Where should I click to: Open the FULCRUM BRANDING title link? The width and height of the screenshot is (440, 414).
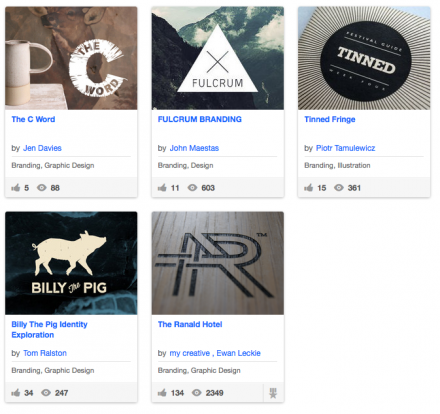coord(200,119)
